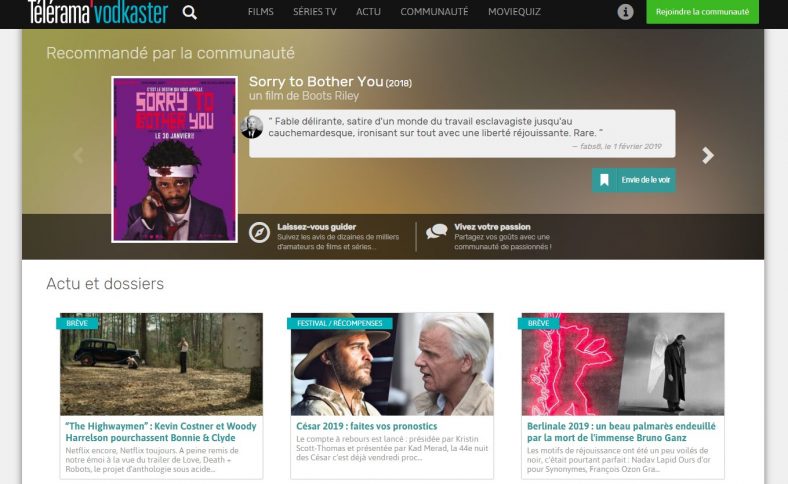Image resolution: width=788 pixels, height=484 pixels.
Task: Open the SÉRIES TV menu
Action: click(315, 12)
